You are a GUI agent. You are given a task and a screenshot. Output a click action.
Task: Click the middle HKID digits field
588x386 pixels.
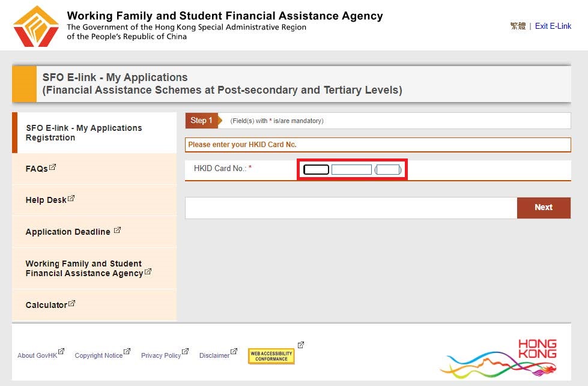pos(351,170)
